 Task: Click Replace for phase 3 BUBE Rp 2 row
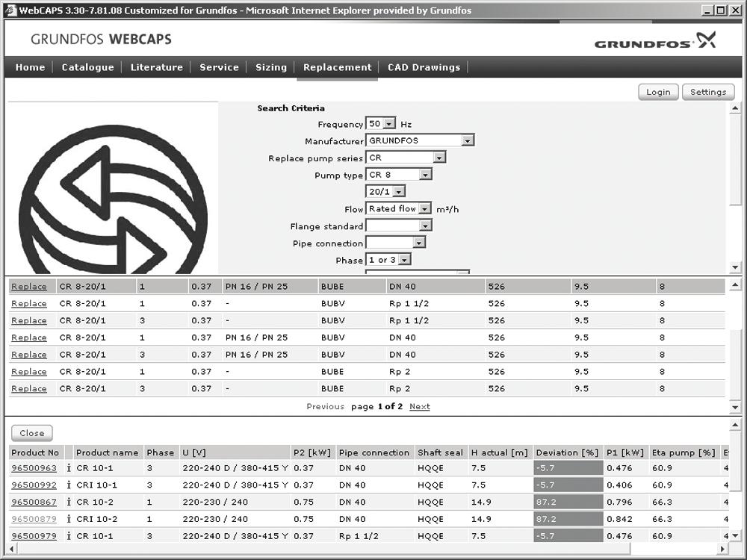(29, 388)
